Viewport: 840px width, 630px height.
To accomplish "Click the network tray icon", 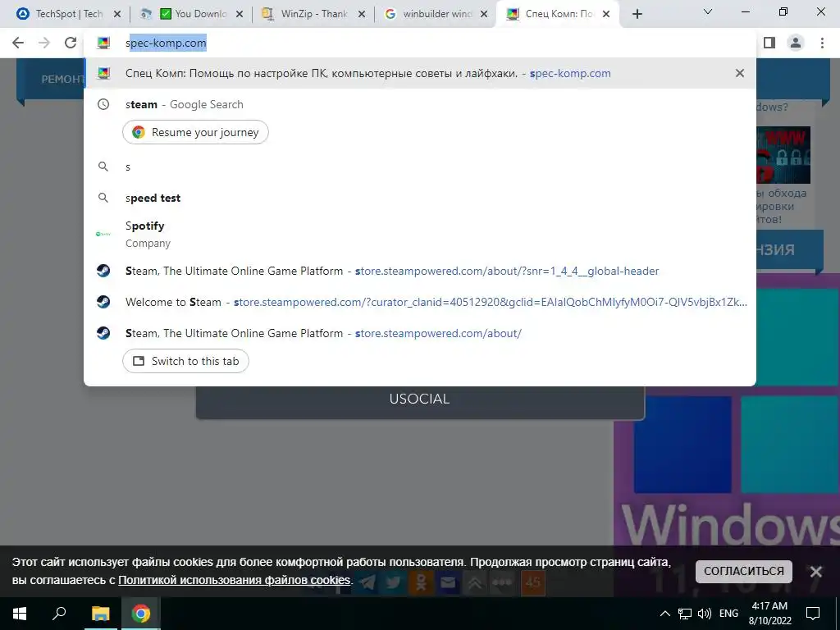I will 685,614.
